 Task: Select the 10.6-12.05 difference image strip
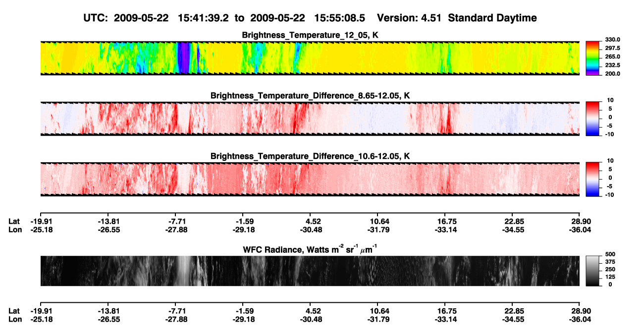pyautogui.click(x=310, y=179)
